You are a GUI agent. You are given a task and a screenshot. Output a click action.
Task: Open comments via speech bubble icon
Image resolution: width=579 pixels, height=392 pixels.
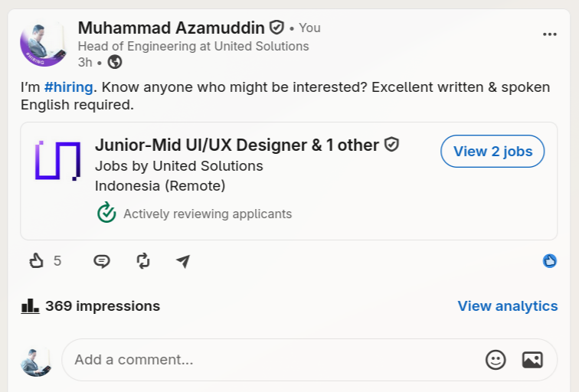click(x=102, y=261)
